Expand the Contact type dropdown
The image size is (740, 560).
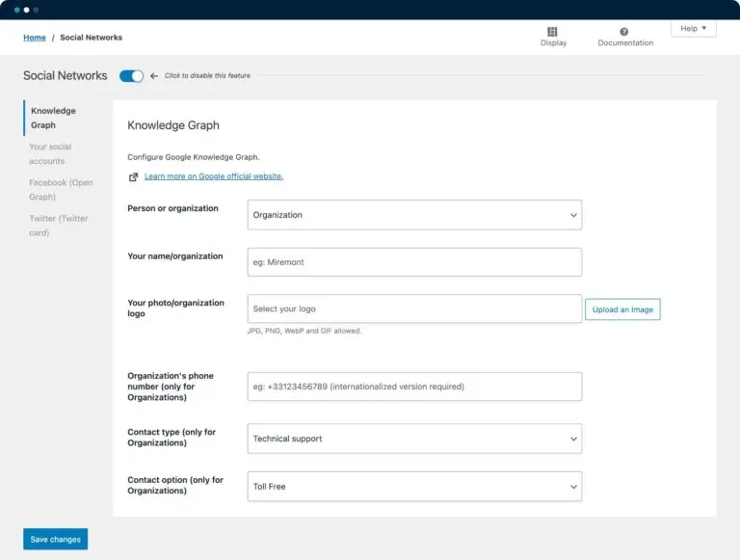(x=414, y=439)
